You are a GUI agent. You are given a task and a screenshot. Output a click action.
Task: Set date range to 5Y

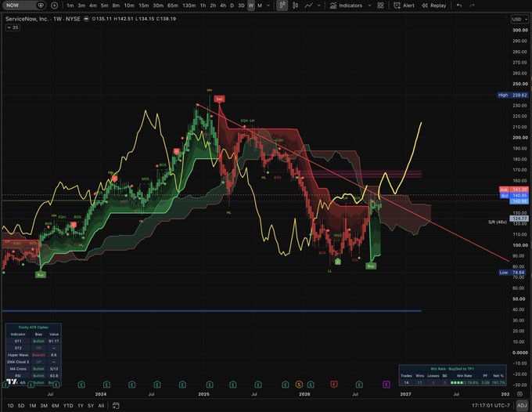tap(91, 406)
